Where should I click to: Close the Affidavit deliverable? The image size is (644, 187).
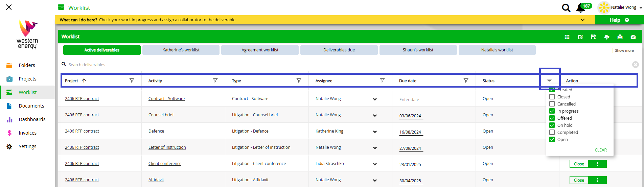(579, 180)
